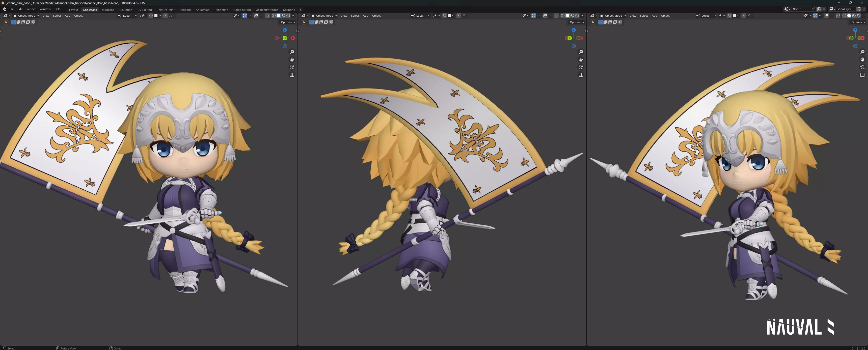The image size is (868, 350).
Task: Open Select menu in middle viewport header
Action: tap(355, 15)
